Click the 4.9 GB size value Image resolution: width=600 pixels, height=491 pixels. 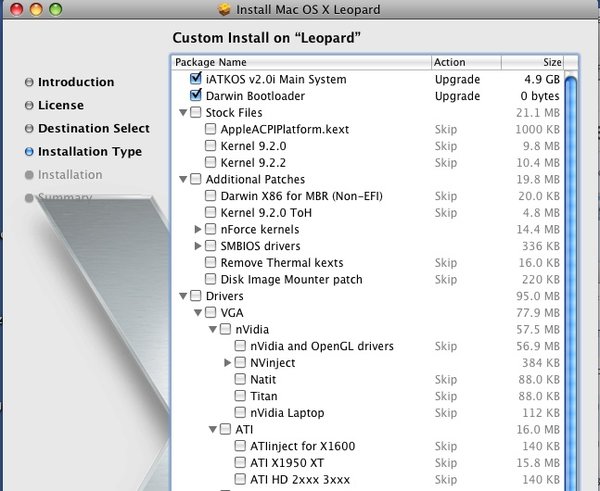542,79
